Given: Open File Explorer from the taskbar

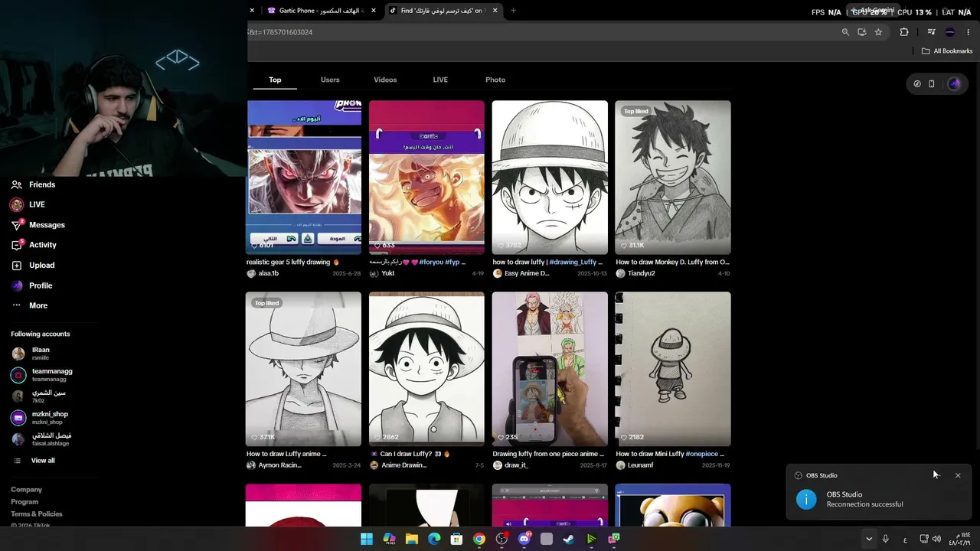Looking at the screenshot, I should coord(412,539).
